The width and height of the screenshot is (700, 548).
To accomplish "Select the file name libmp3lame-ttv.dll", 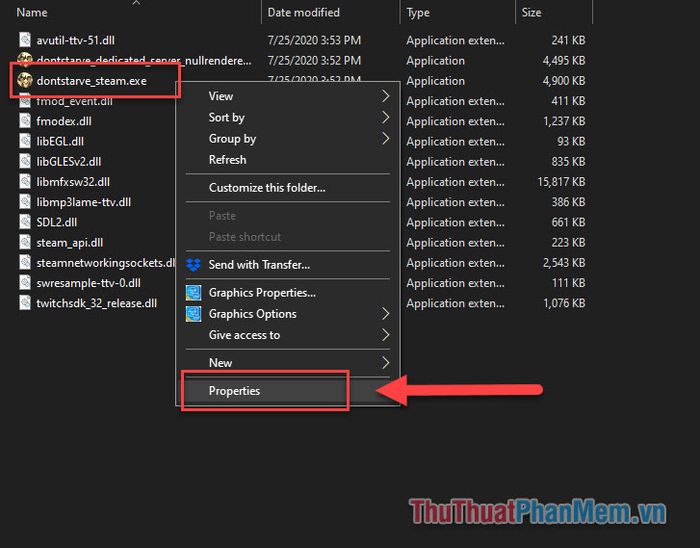I will 83,202.
